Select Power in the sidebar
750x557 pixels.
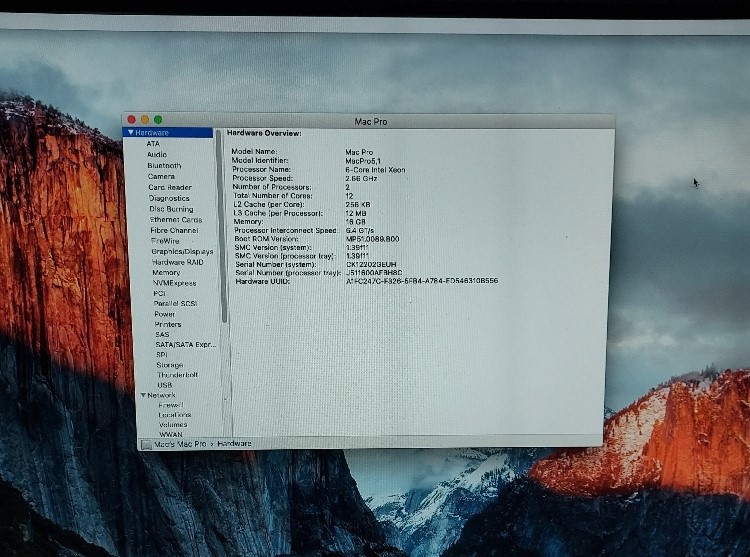165,314
